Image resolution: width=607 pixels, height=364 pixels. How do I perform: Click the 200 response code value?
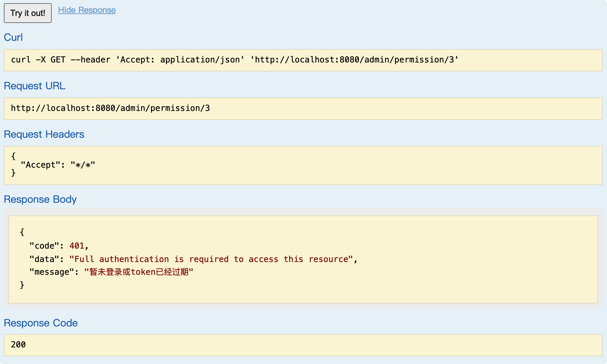18,345
